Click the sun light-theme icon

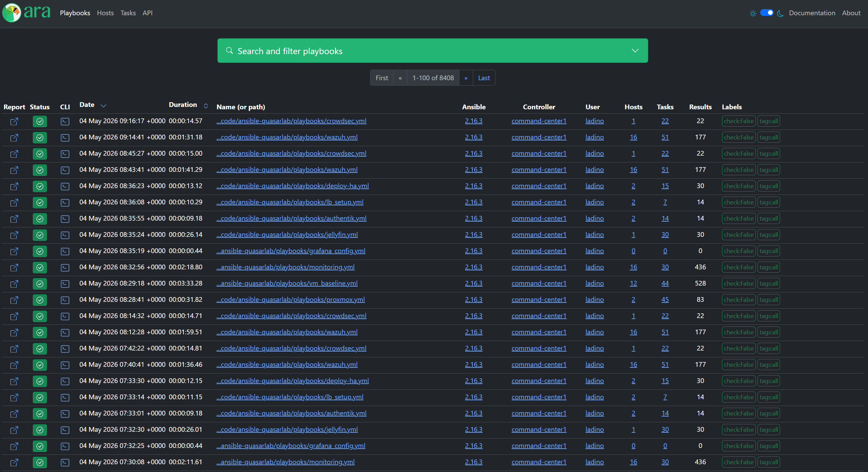pos(753,13)
